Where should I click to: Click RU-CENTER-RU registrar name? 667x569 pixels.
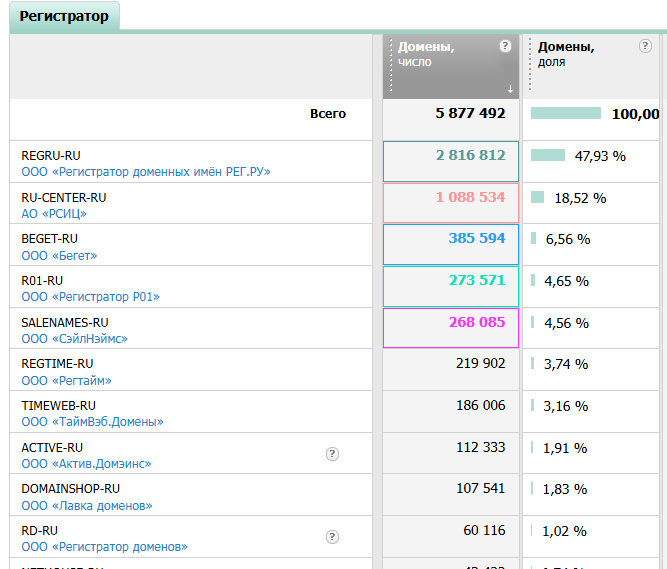click(64, 198)
